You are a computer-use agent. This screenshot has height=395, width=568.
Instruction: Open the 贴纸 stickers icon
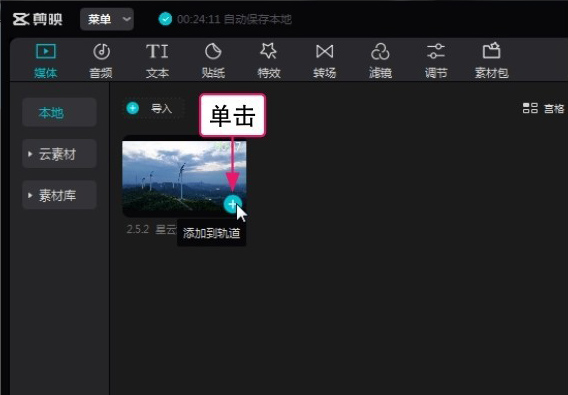[x=213, y=52]
